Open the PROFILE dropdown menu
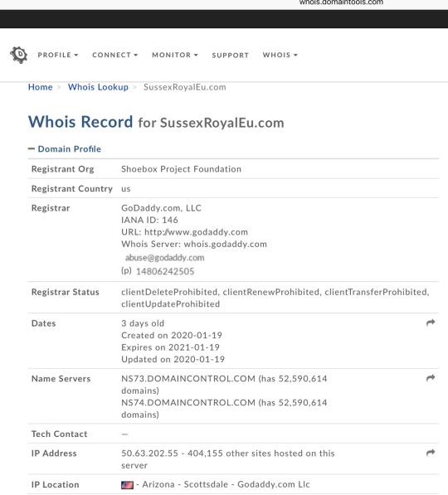The height and width of the screenshot is (495, 448). click(58, 55)
